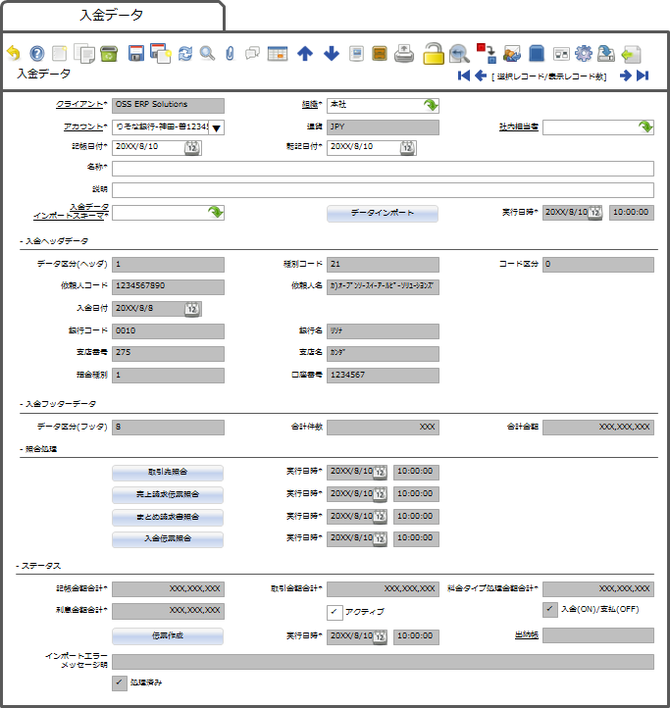Image resolution: width=670 pixels, height=708 pixels.
Task: Toggle the アクティブ checkbox
Action: pos(335,613)
